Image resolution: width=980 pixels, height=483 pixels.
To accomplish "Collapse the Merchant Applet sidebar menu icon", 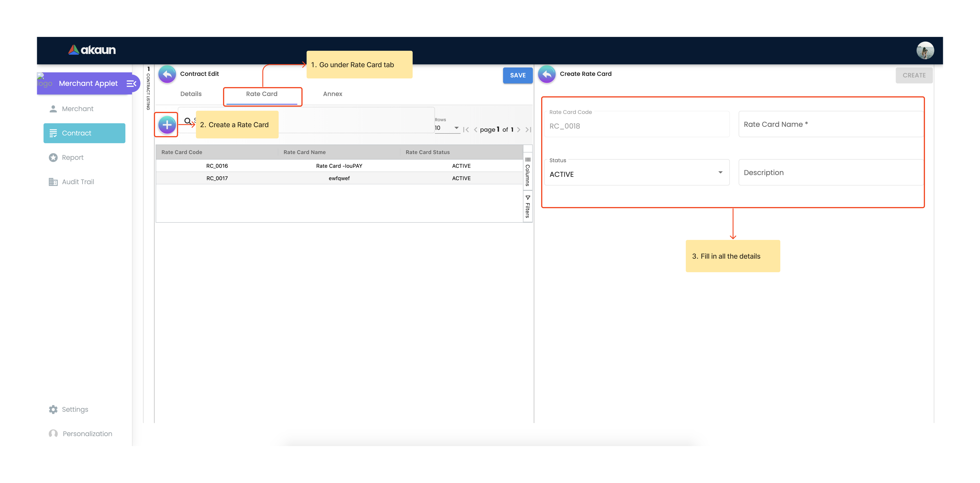I will point(131,84).
